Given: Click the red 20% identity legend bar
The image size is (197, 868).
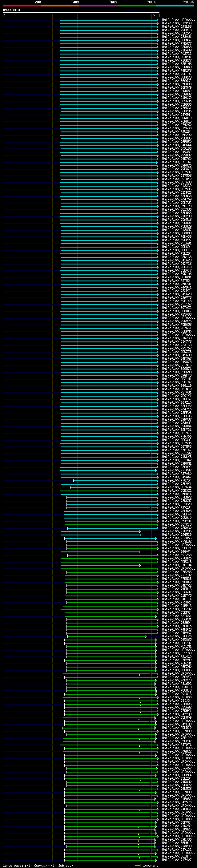Looking at the screenshot, I should (x=22, y=6).
